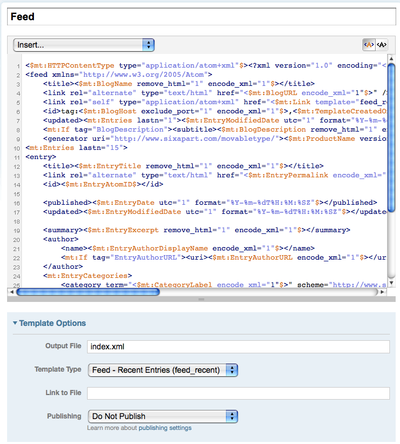Click the horizontal scrollbar right arrow
The width and height of the screenshot is (400, 444).
(382, 292)
